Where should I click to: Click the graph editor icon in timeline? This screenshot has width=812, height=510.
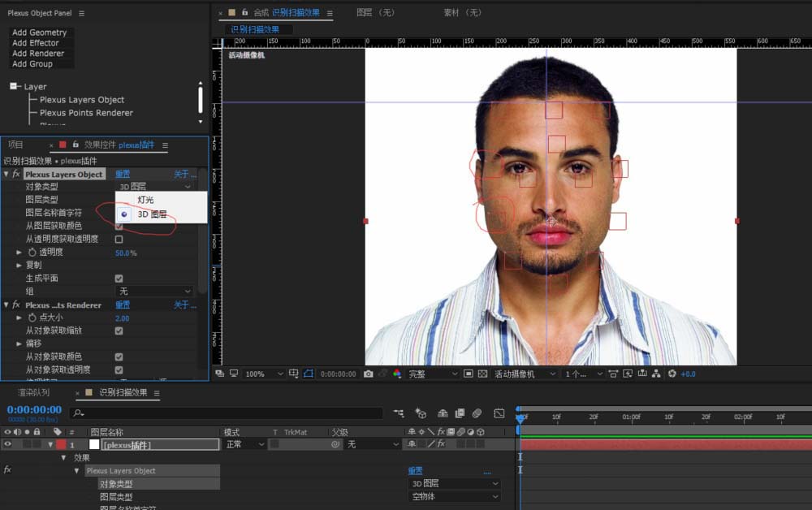tap(499, 413)
